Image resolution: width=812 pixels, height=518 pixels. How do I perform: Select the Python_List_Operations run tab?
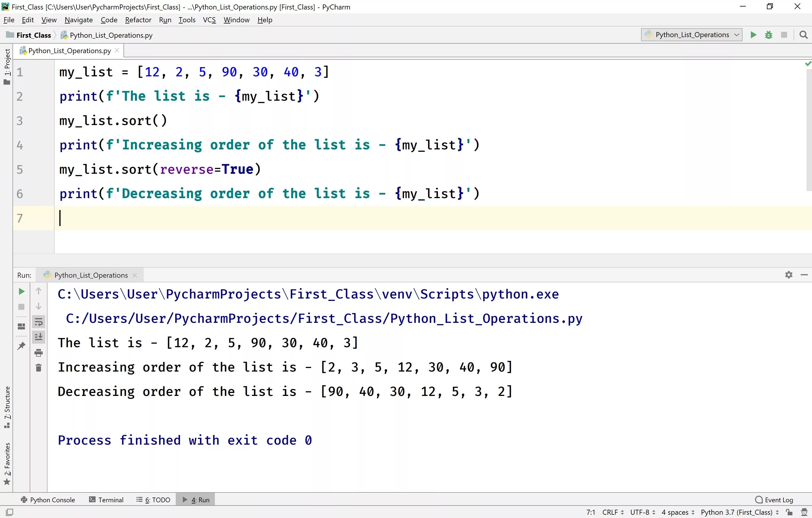point(91,275)
